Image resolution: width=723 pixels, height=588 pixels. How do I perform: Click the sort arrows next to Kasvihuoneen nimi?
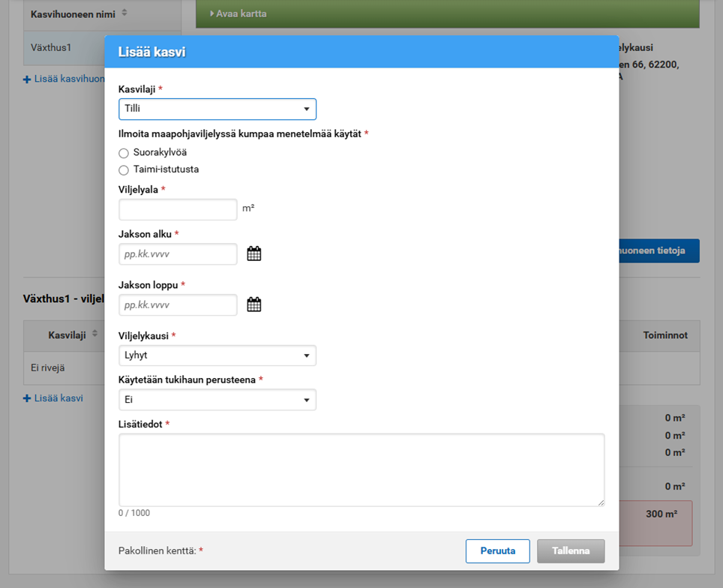point(124,13)
